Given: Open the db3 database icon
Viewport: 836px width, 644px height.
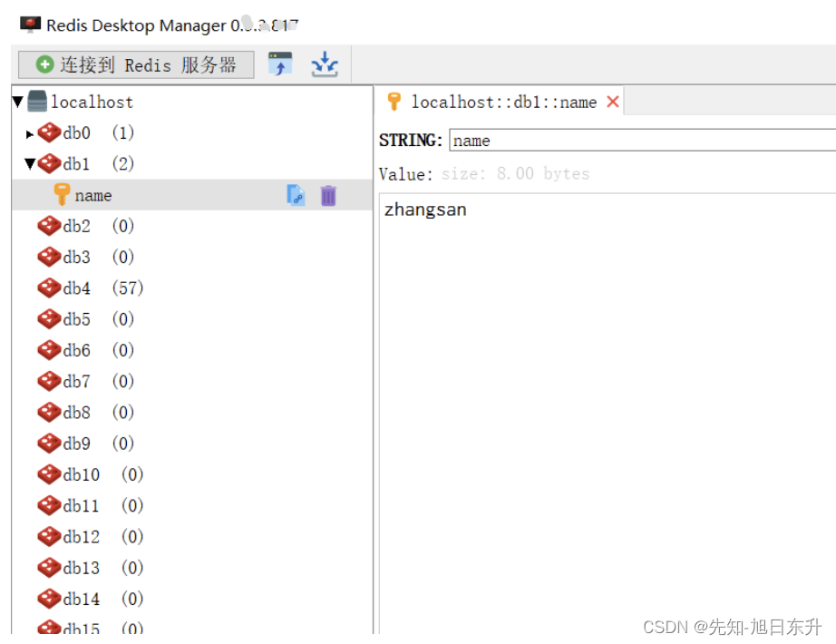Looking at the screenshot, I should pyautogui.click(x=49, y=257).
